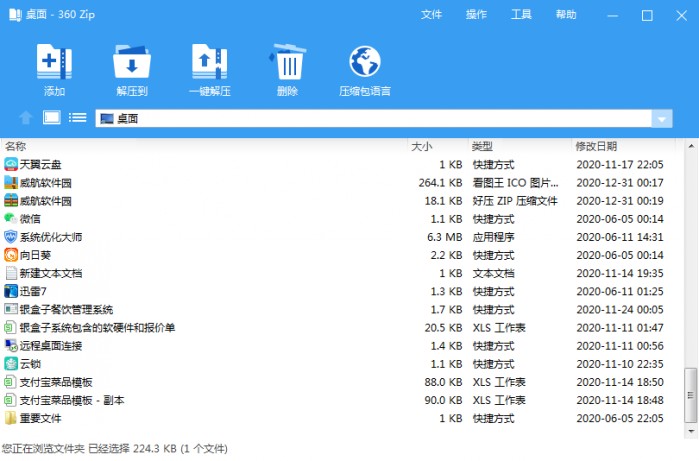
Task: Click the 看图王 ICO 图片 type cell
Action: point(515,183)
